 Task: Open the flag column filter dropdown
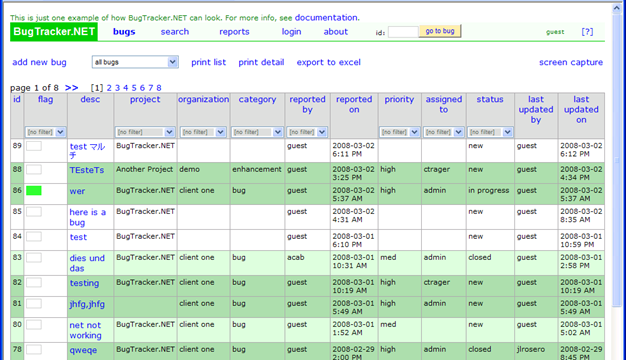[45, 132]
